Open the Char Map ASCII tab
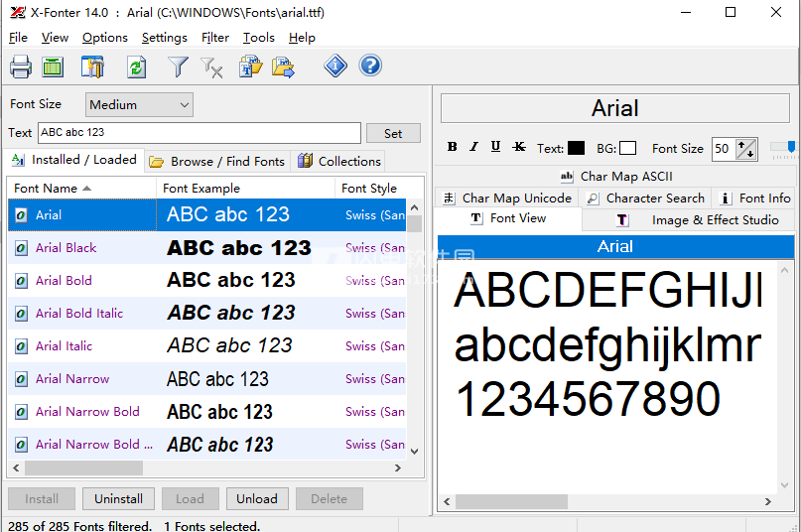The image size is (801, 532). pos(616,177)
